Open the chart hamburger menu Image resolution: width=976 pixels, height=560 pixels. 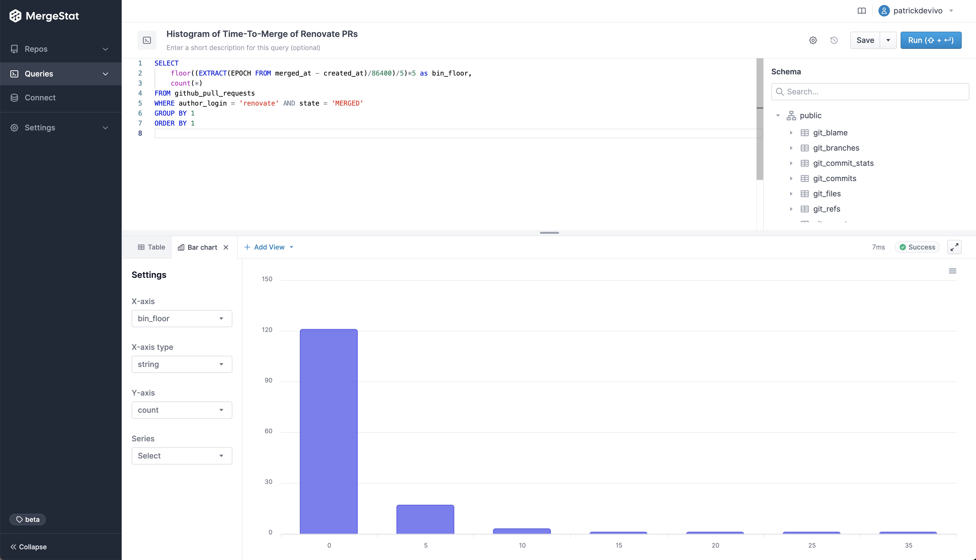tap(953, 271)
